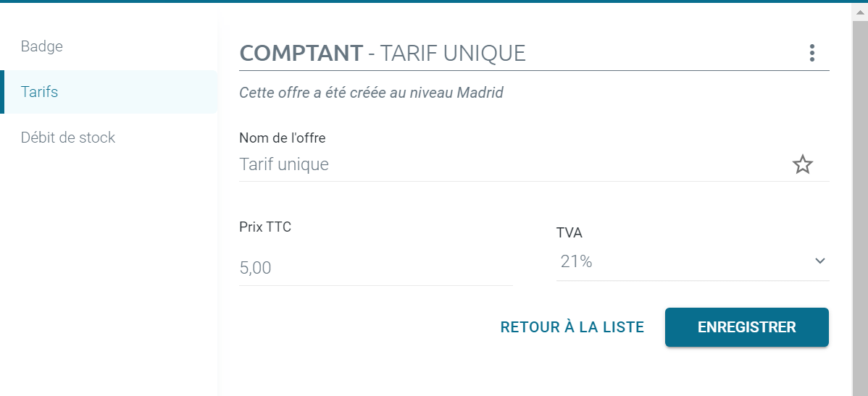
Task: Click the TVA label
Action: (569, 233)
